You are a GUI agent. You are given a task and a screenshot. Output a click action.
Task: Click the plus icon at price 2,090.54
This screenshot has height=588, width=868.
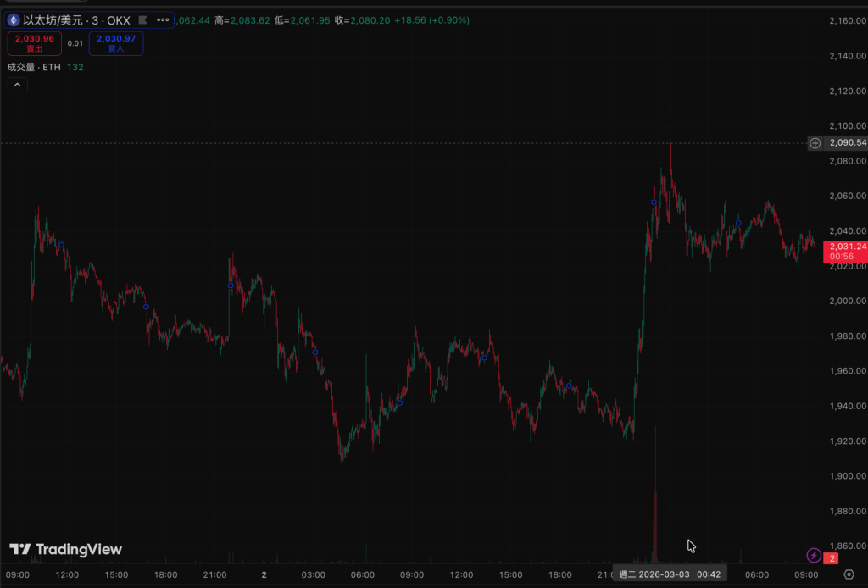[x=815, y=143]
